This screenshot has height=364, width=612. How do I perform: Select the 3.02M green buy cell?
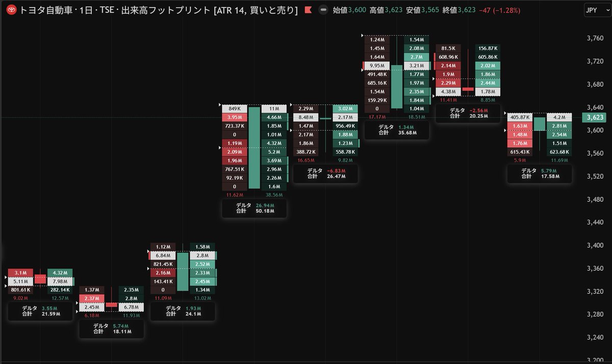(x=346, y=109)
